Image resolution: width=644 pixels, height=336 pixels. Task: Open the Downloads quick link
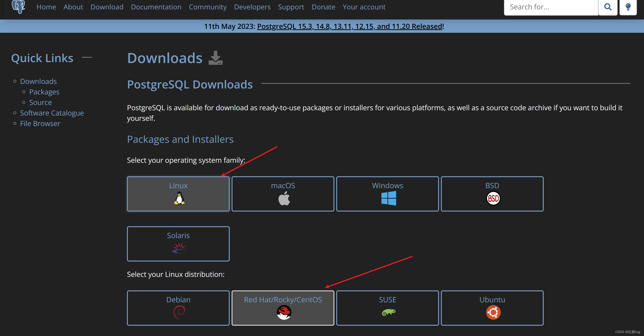[x=38, y=81]
